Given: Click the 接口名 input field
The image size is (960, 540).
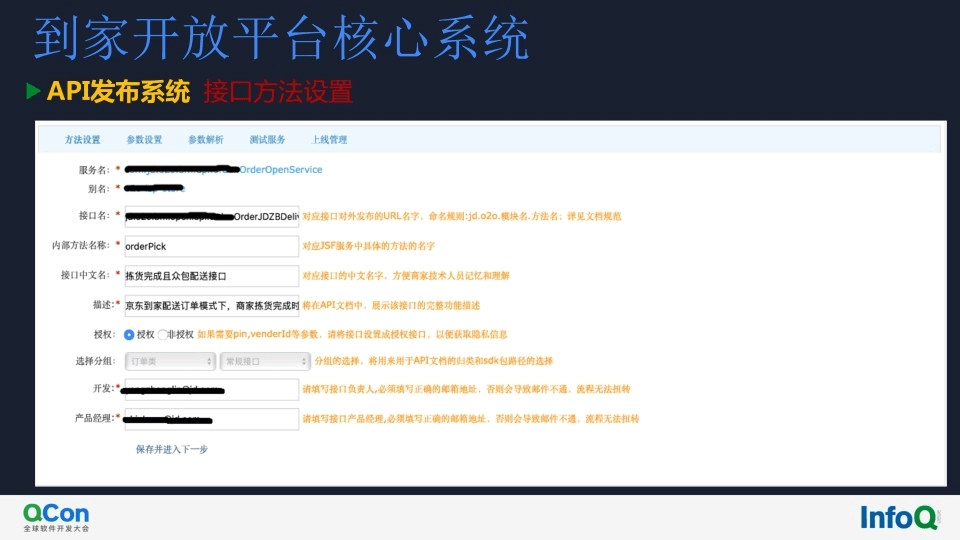Looking at the screenshot, I should [x=212, y=216].
